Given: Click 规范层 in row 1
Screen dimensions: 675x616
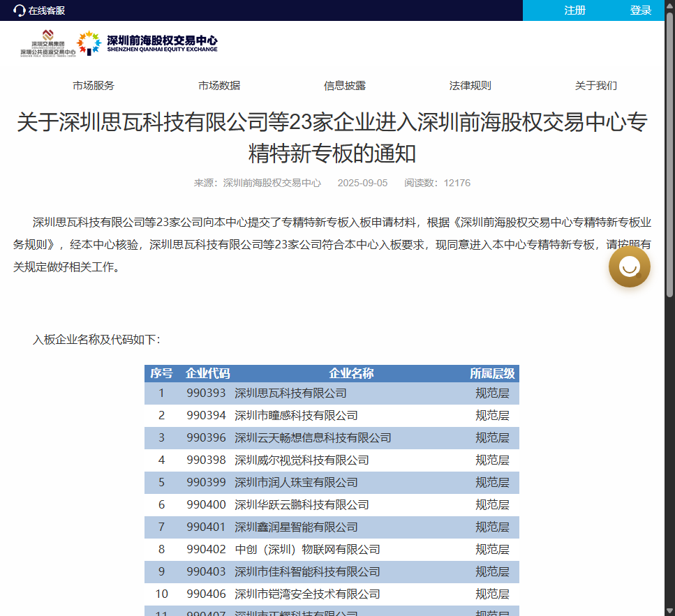Looking at the screenshot, I should click(492, 393).
